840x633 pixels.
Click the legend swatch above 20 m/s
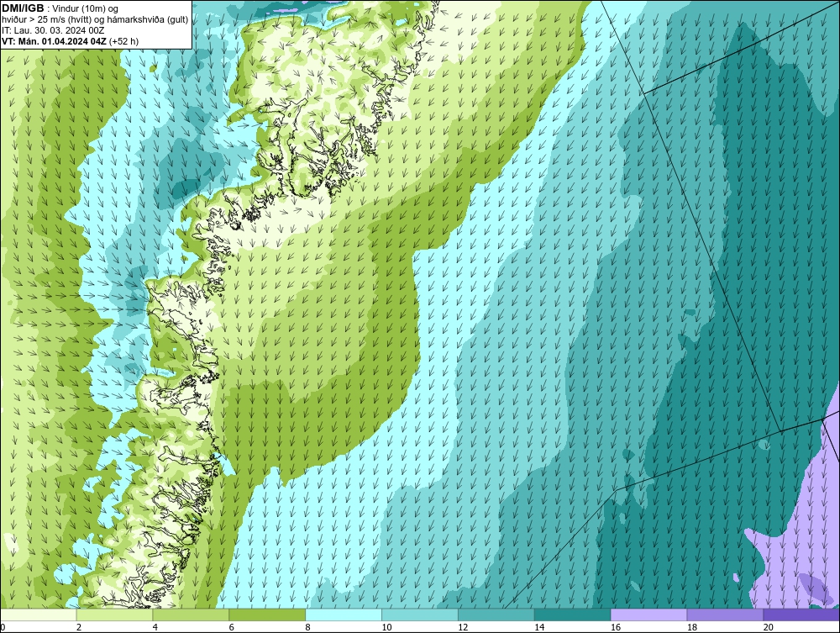click(x=801, y=615)
